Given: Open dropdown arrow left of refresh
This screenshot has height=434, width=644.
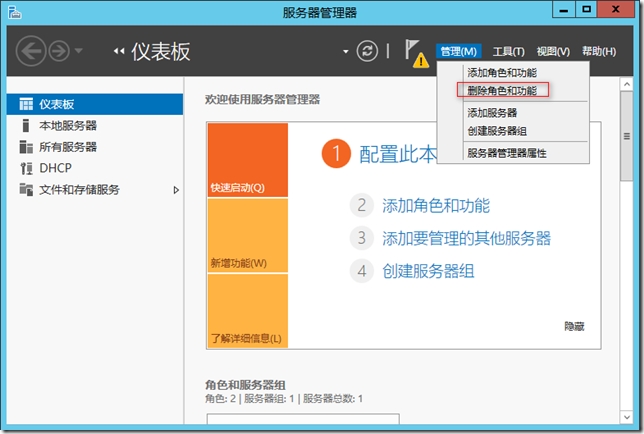Looking at the screenshot, I should point(345,52).
